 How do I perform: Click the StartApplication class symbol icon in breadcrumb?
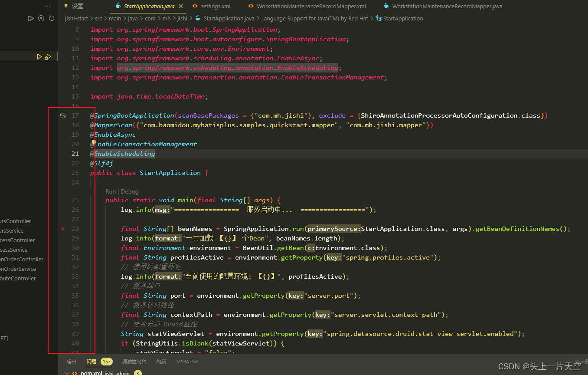pos(379,19)
